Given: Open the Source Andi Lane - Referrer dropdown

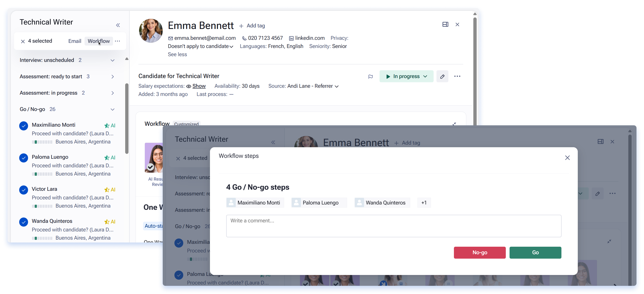Looking at the screenshot, I should click(313, 86).
